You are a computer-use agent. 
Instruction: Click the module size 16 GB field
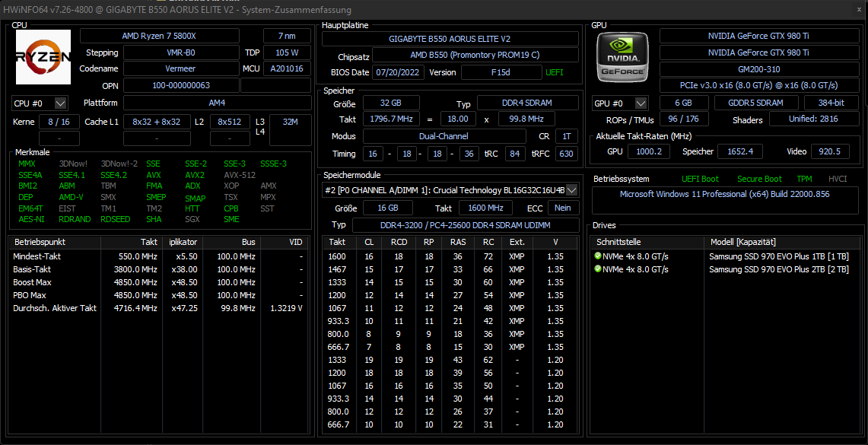coord(388,208)
